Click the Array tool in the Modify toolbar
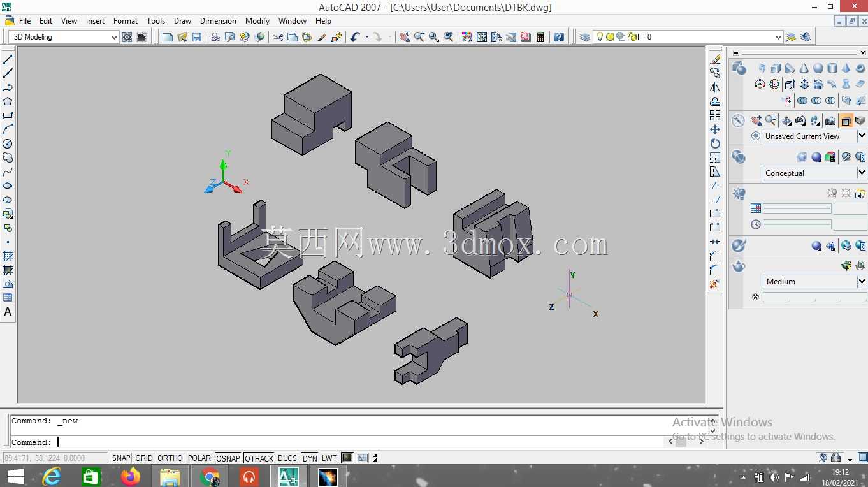Screen dimensions: 868x487 715,115
